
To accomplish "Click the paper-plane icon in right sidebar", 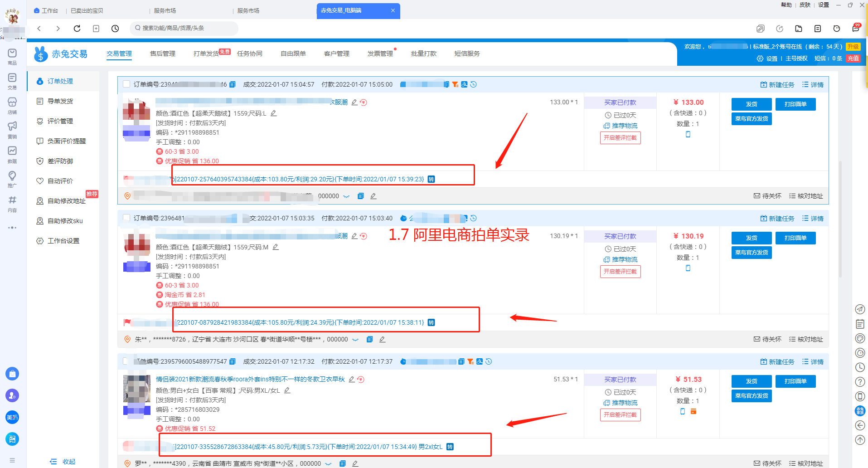I will point(860,309).
